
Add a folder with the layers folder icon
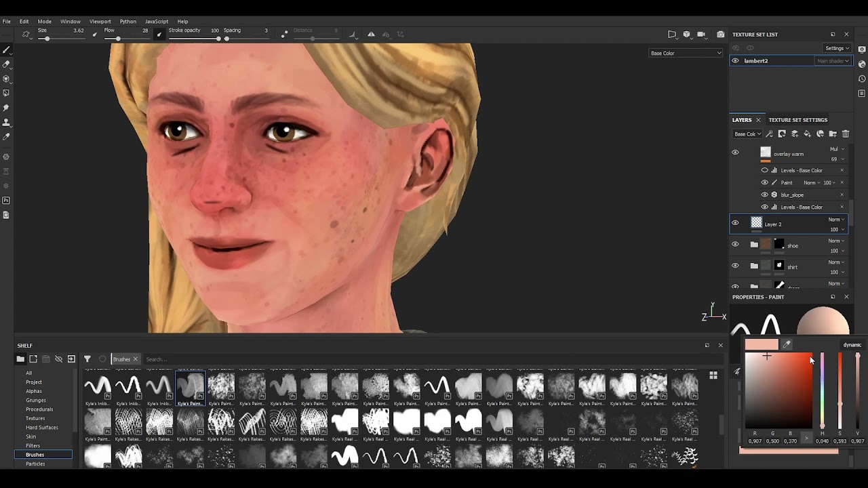[x=833, y=134]
